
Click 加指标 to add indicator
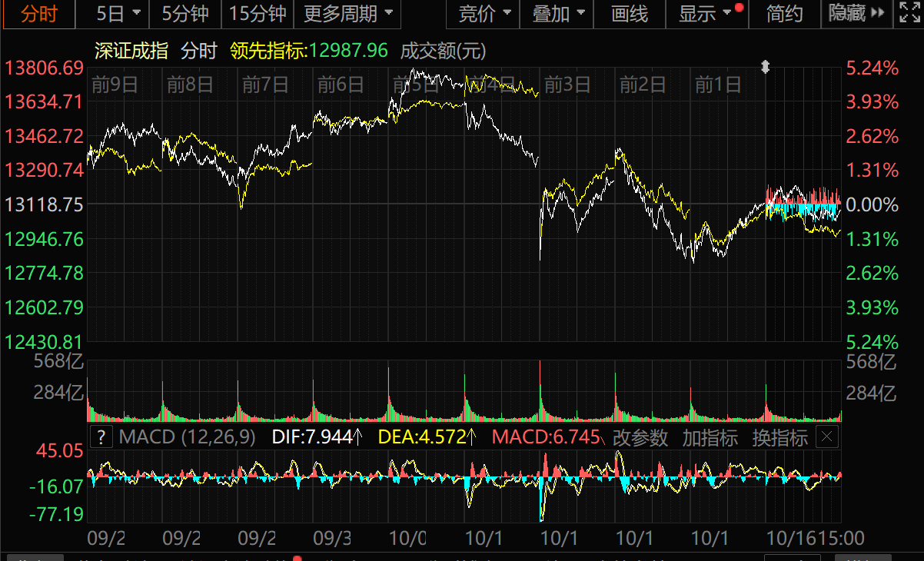[x=710, y=438]
